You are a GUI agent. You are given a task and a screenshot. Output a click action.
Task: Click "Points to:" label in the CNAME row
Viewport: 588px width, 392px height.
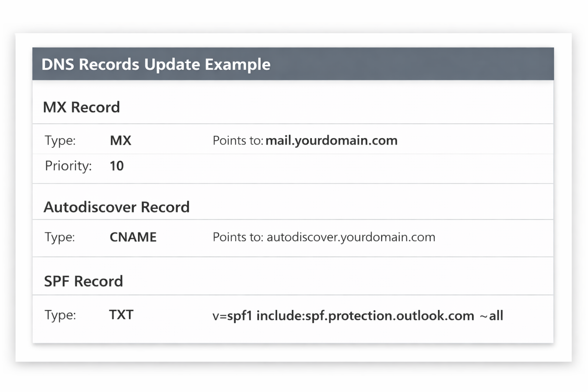[238, 237]
